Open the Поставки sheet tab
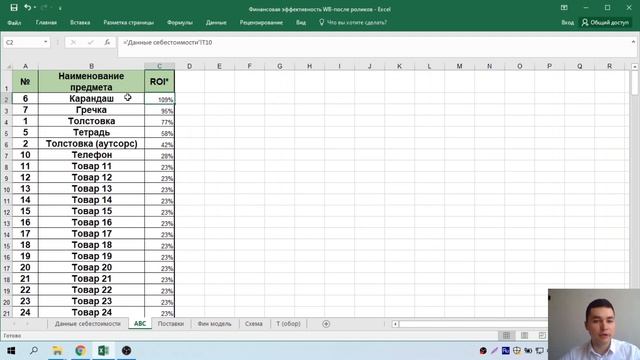 171,324
